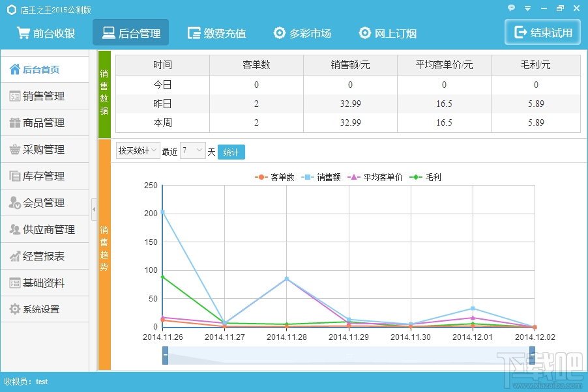
Task: Click the 销售管理 sales icon
Action: coord(14,96)
